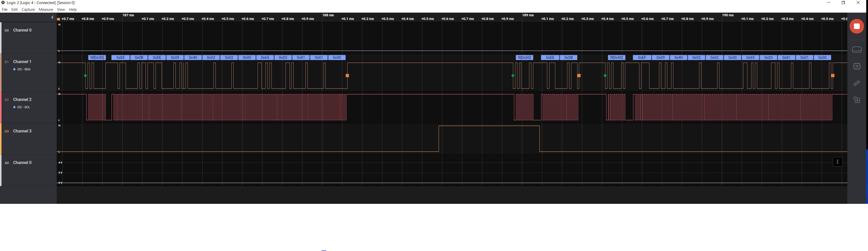Open the File menu
Screen dimensions: 868x251
click(x=5, y=10)
